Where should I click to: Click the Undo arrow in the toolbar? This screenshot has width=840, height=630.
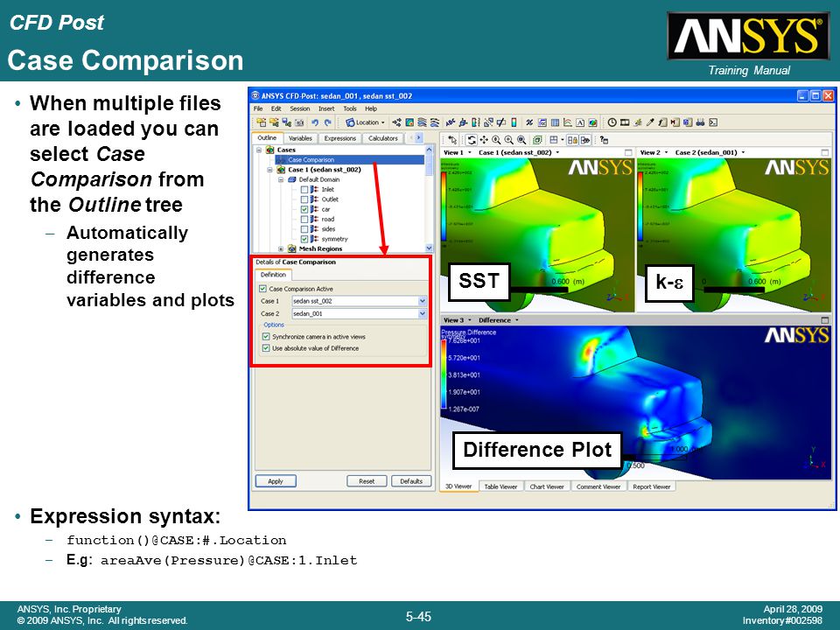315,122
